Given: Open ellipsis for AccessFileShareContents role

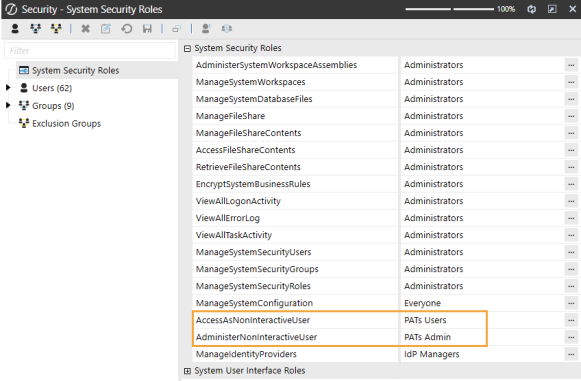Looking at the screenshot, I should point(571,150).
